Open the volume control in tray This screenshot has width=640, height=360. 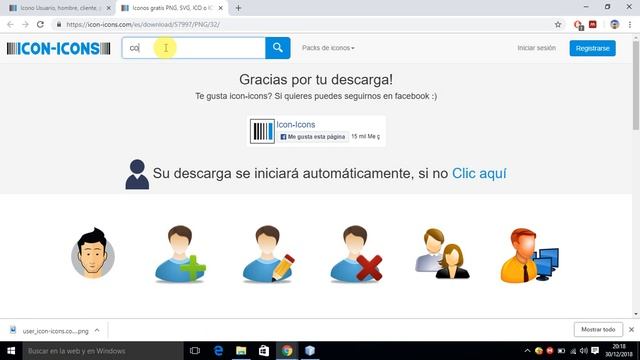click(584, 351)
